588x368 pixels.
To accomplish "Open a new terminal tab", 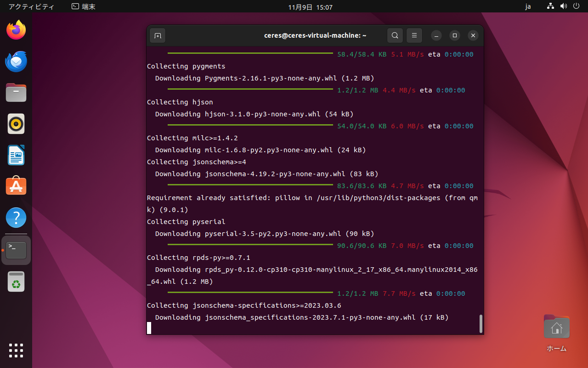I will (158, 35).
